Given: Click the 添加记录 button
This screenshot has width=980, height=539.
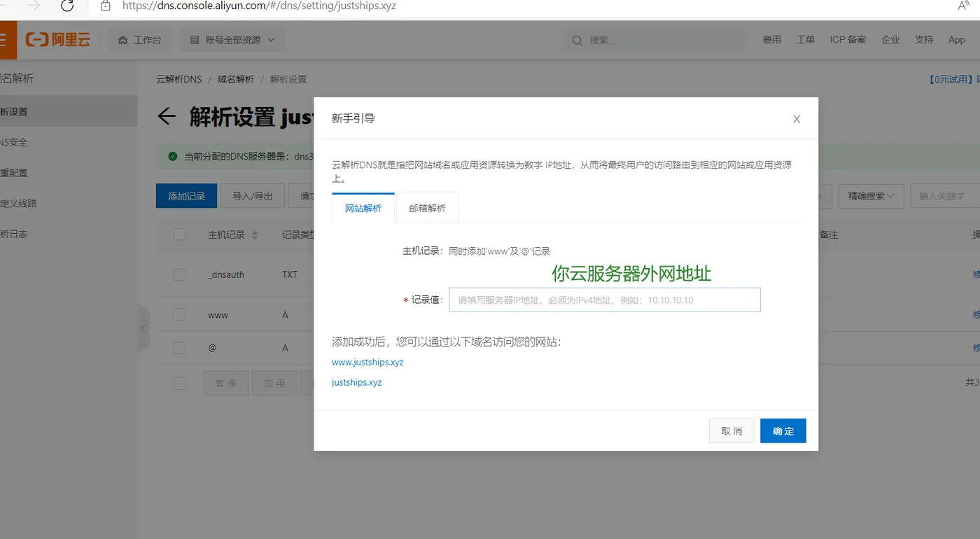Looking at the screenshot, I should click(186, 196).
